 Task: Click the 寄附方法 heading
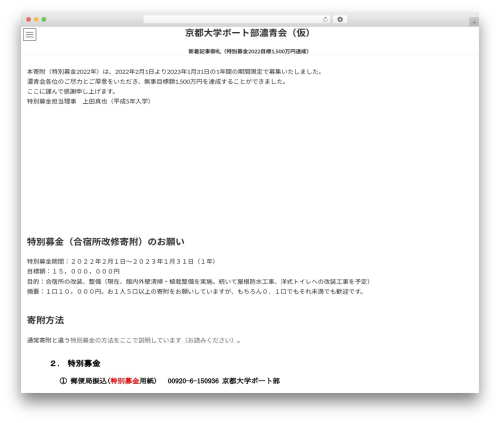coord(45,320)
